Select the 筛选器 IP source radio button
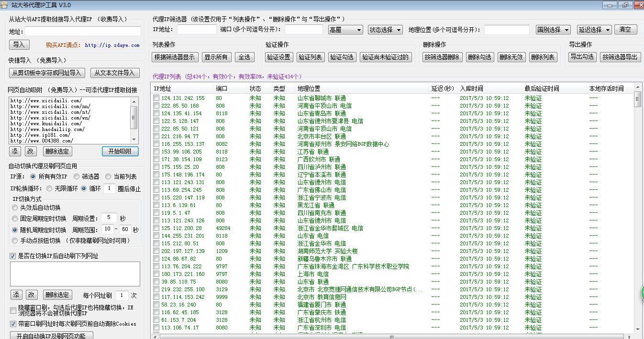644x339 pixels. 77,176
